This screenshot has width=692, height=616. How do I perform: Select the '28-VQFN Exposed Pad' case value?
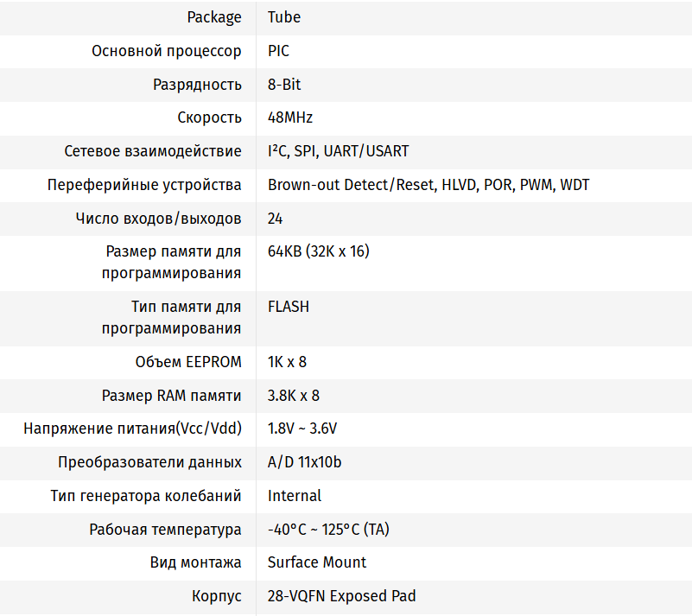pyautogui.click(x=341, y=596)
